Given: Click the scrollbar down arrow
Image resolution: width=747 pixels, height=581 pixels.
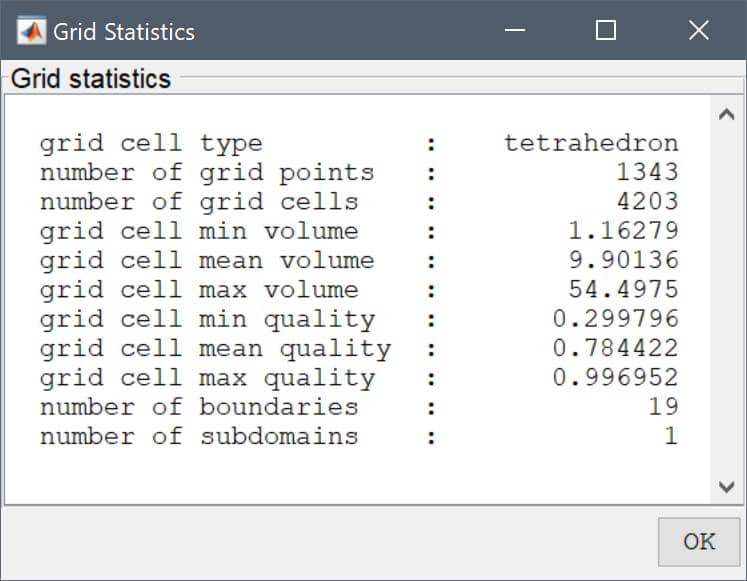Looking at the screenshot, I should coord(726,487).
